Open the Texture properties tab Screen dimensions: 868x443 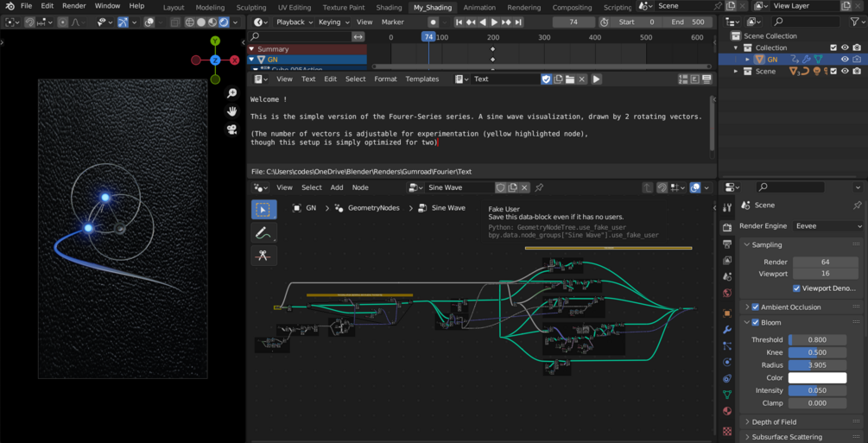click(x=727, y=431)
